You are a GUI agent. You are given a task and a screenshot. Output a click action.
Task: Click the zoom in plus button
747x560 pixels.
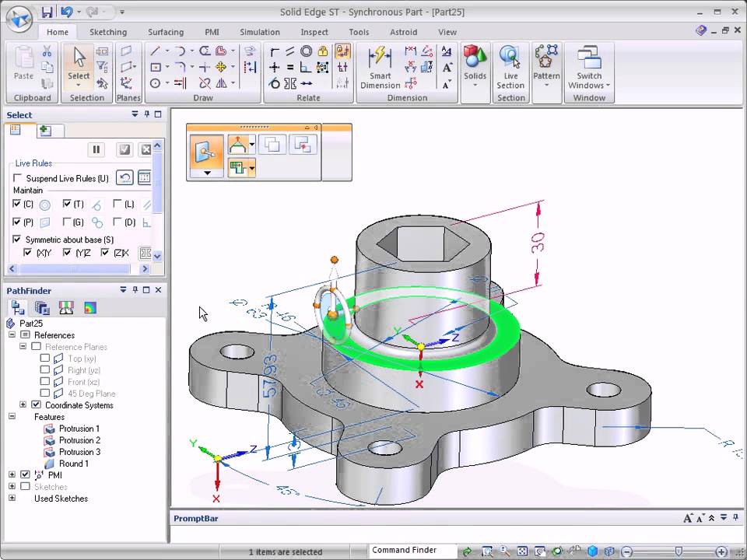pyautogui.click(x=721, y=552)
